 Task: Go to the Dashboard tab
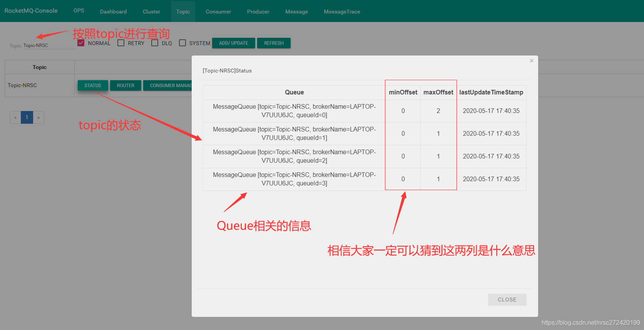point(113,12)
